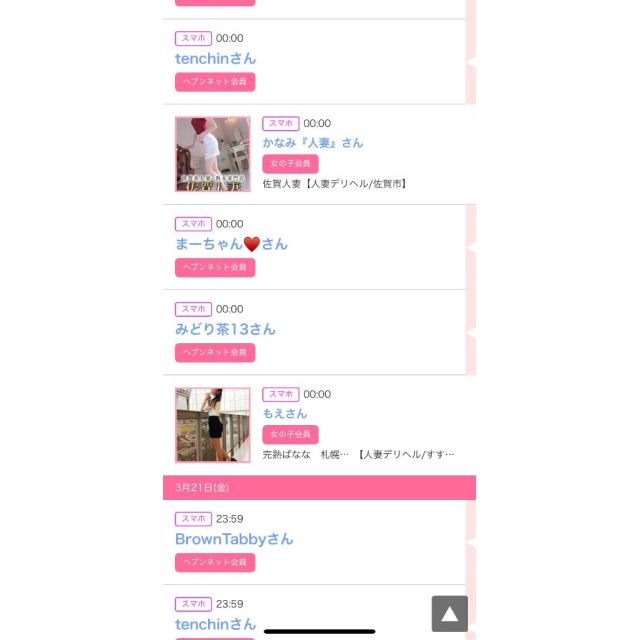Click ヘブンネット会員 badge under まーちゃん
Screen dimensions: 640x640
(x=215, y=267)
